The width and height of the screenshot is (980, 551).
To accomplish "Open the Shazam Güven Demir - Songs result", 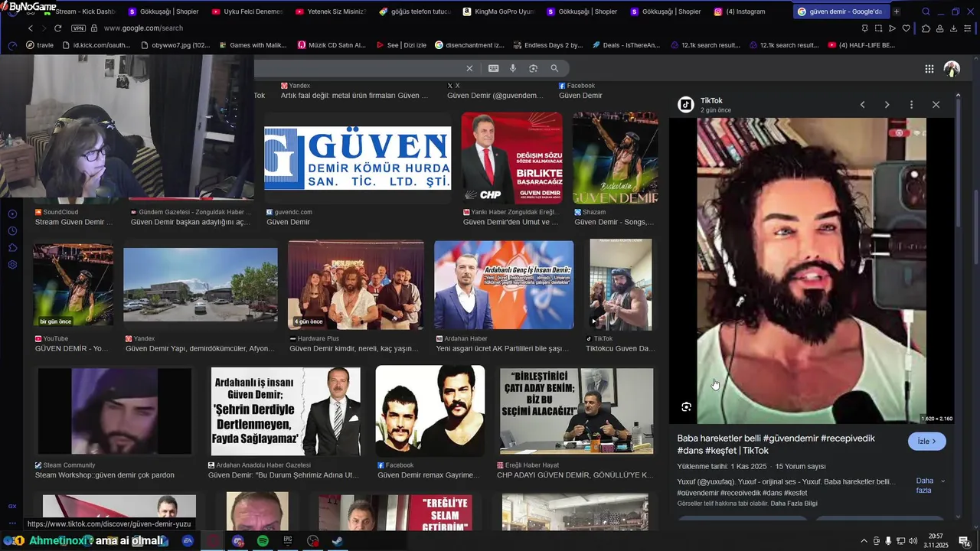I will pyautogui.click(x=614, y=222).
